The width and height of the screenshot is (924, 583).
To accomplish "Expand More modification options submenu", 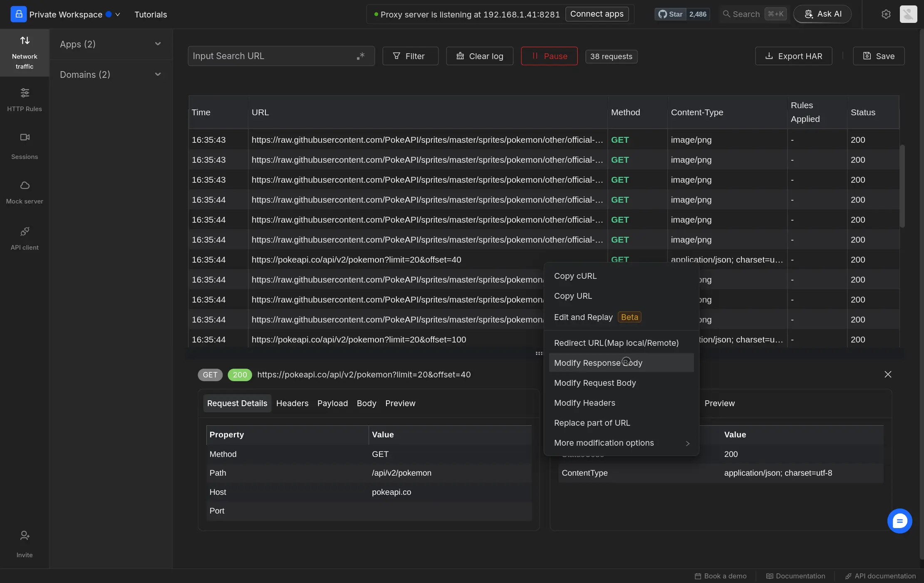I will (621, 443).
